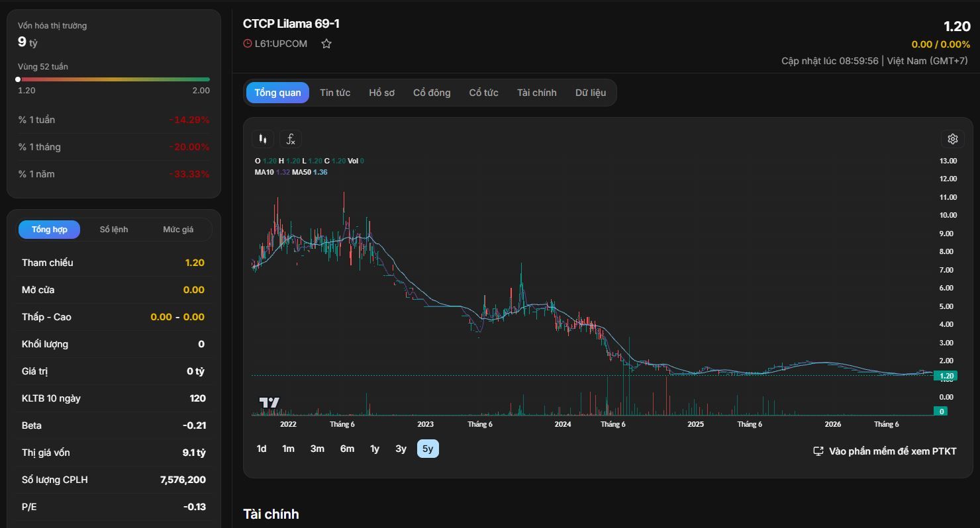The height and width of the screenshot is (528, 980).
Task: Click the MA50 indicator legend
Action: pos(311,172)
